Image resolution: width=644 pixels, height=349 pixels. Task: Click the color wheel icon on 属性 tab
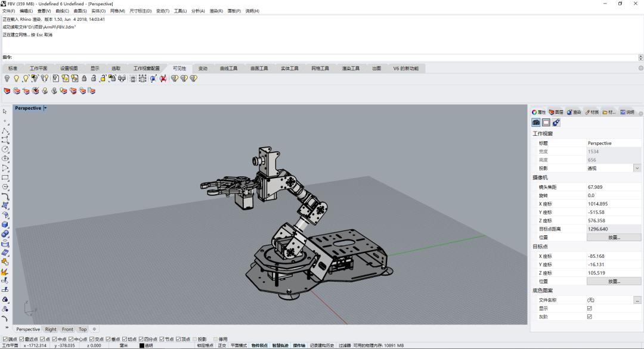coord(534,112)
